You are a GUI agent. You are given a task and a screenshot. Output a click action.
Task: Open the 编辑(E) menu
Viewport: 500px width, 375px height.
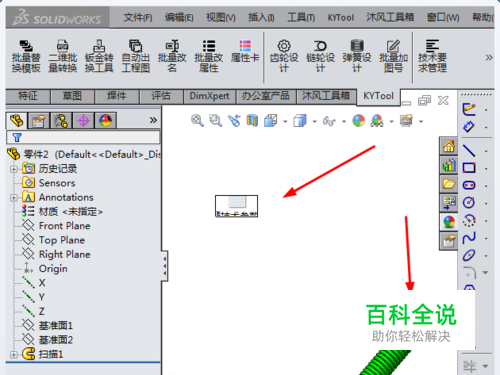[179, 17]
